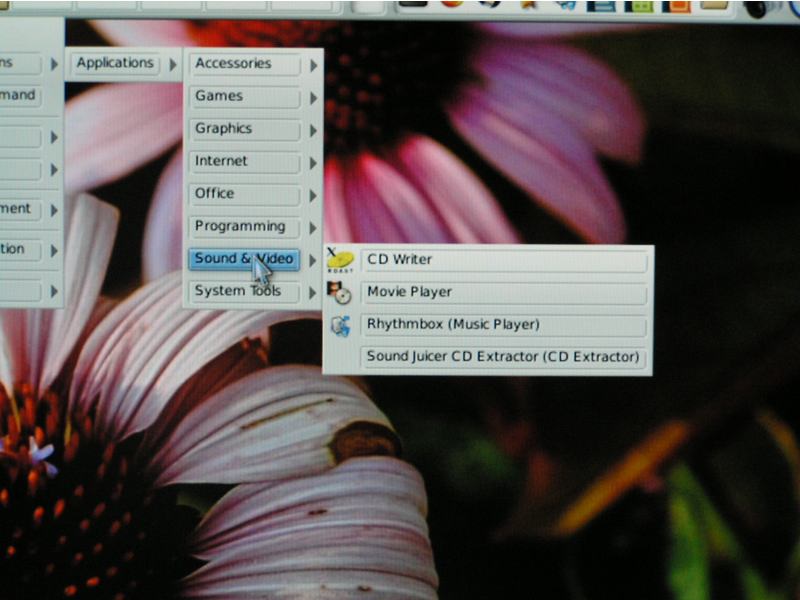800x600 pixels.
Task: Click the highlighted Sound & Video item
Action: [x=245, y=259]
